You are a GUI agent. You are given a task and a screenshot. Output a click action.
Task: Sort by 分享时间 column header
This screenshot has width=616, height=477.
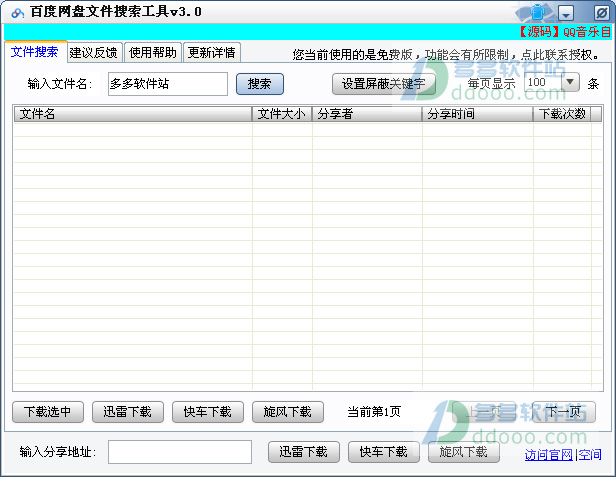478,114
